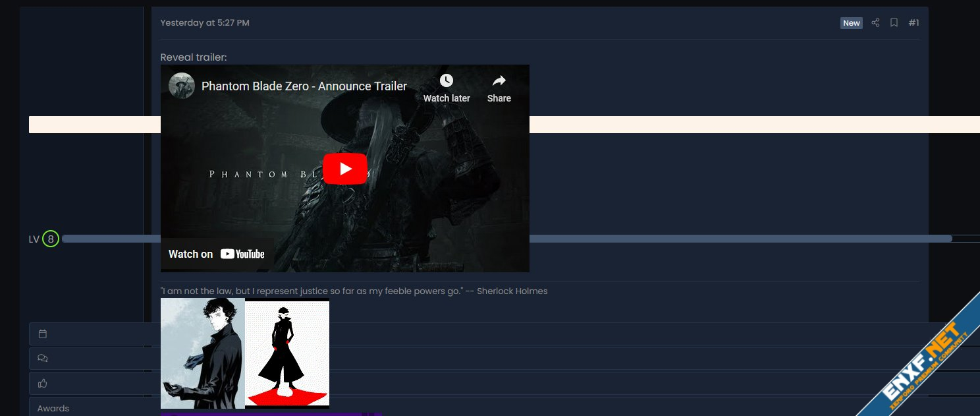980x416 pixels.
Task: Bookmark this post using the bookmark icon
Action: point(894,23)
